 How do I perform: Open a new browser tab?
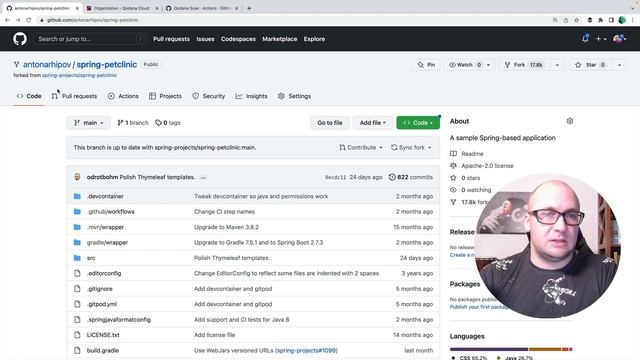pos(249,8)
